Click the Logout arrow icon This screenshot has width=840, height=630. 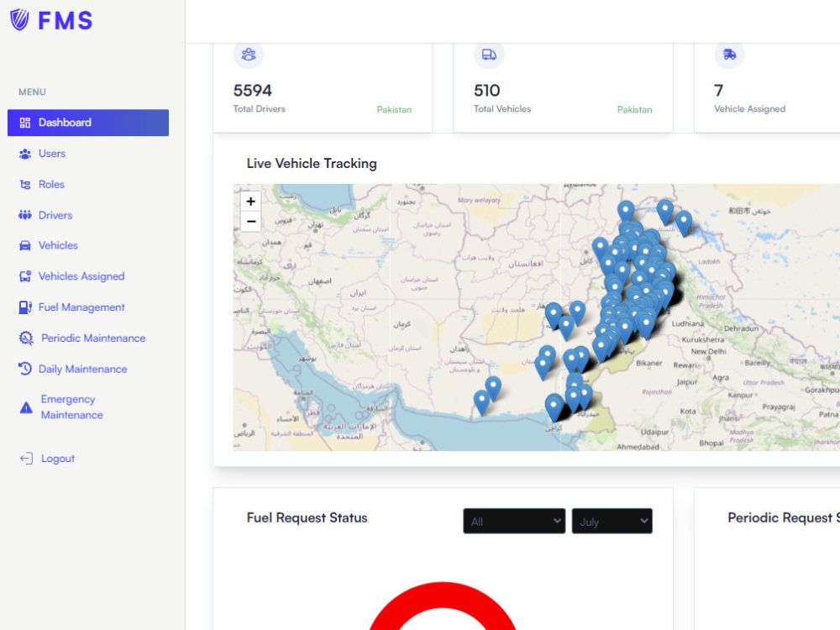(26, 459)
